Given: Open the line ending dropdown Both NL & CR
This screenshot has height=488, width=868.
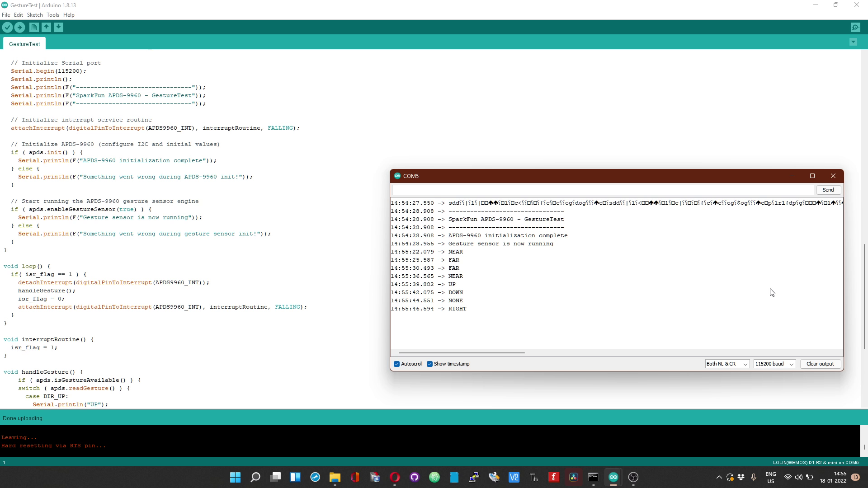Looking at the screenshot, I should [727, 364].
